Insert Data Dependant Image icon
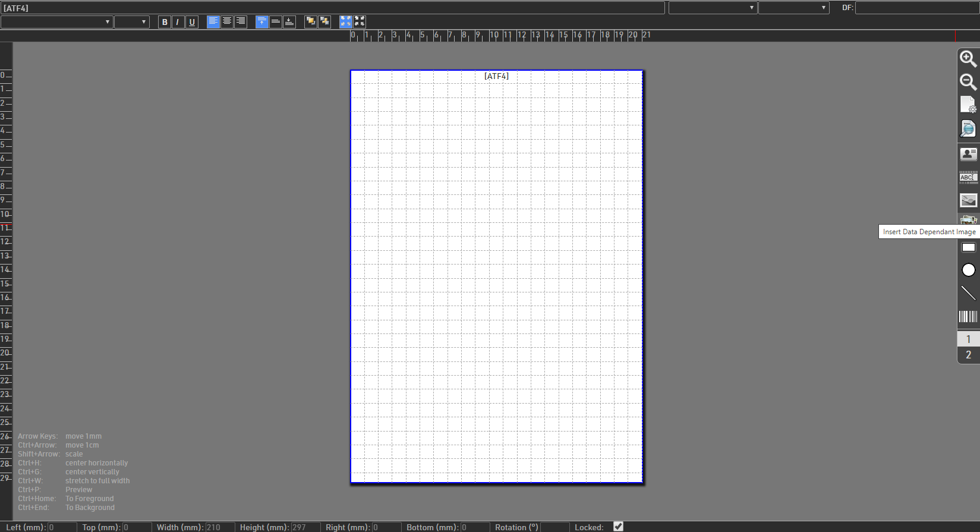 click(x=968, y=220)
